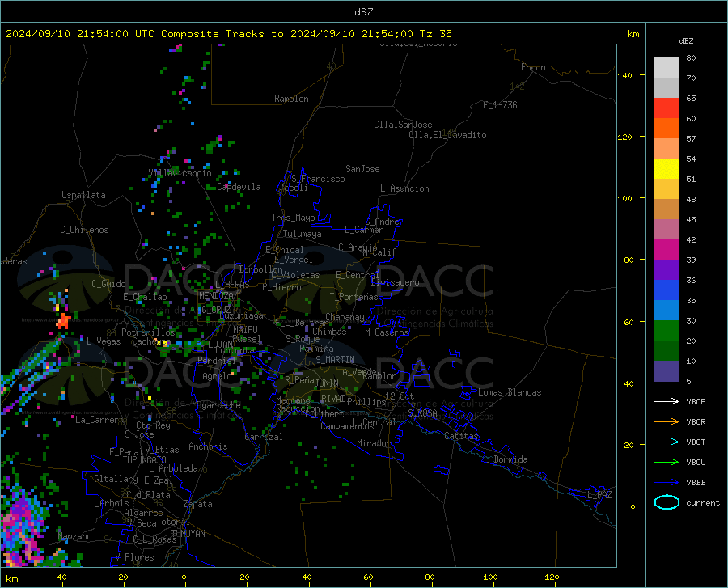This screenshot has height=588, width=728.
Task: Click the 'Potrerillos' map label
Action: pos(148,332)
